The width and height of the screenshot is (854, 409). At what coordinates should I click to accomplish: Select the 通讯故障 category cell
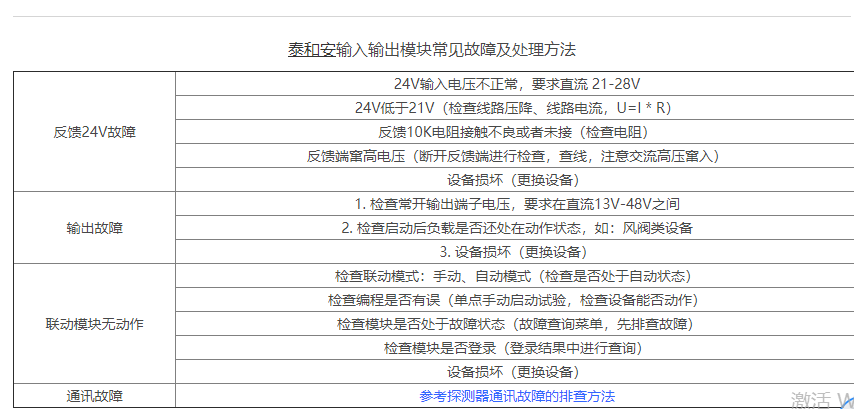pos(94,396)
